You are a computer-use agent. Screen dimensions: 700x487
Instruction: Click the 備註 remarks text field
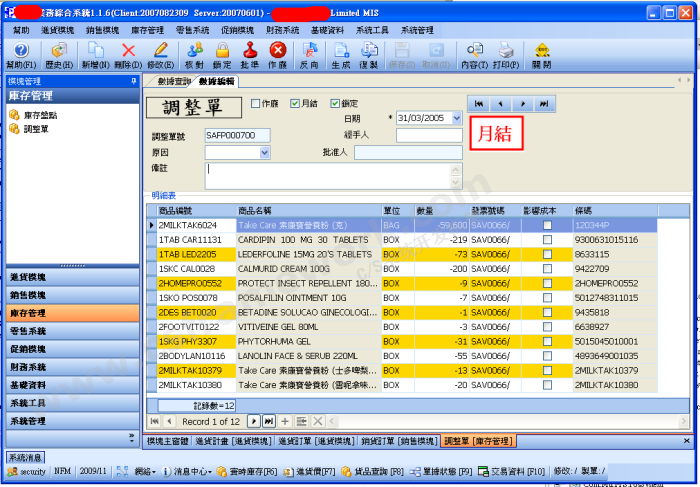pyautogui.click(x=333, y=175)
